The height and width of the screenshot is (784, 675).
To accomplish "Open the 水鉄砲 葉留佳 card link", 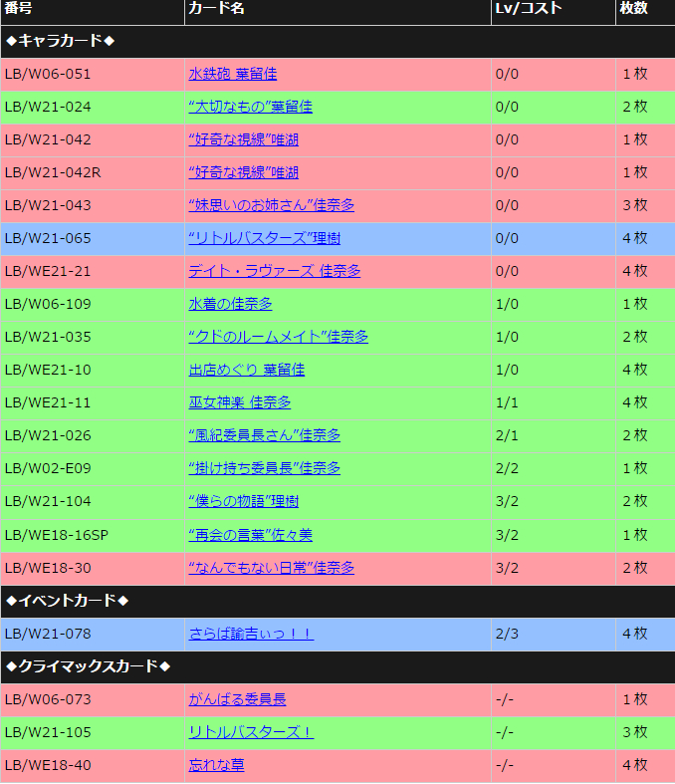I will coord(232,74).
